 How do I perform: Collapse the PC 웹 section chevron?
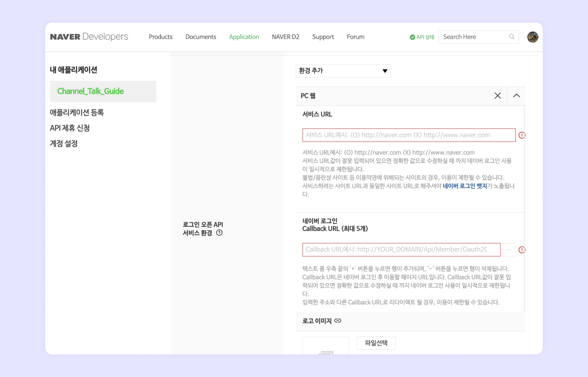(516, 96)
